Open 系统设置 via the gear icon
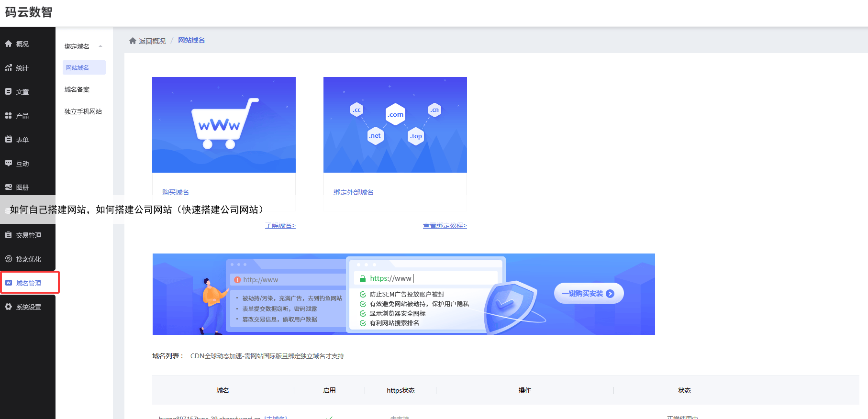 pyautogui.click(x=8, y=307)
